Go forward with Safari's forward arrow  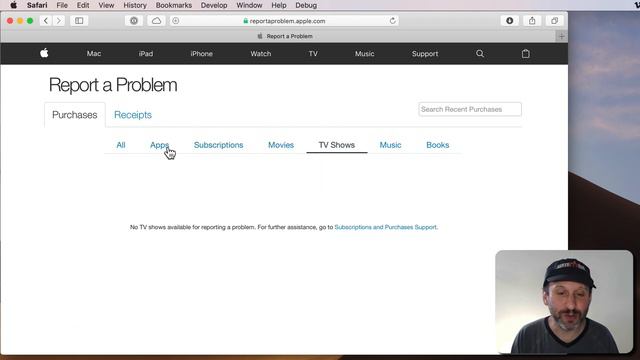(x=58, y=21)
